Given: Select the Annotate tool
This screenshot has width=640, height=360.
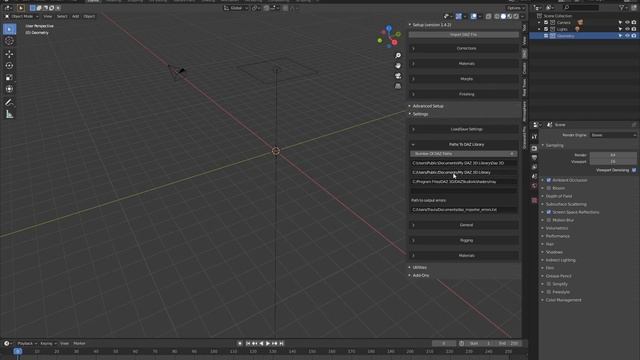Looking at the screenshot, I should tap(9, 102).
